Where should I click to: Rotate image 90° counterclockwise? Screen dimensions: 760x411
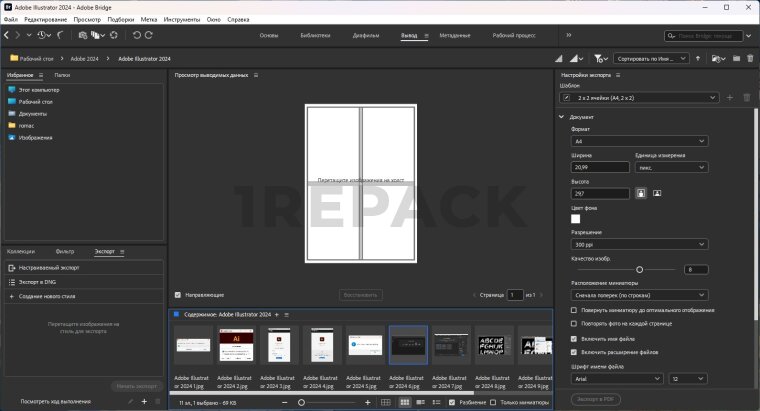pos(137,35)
